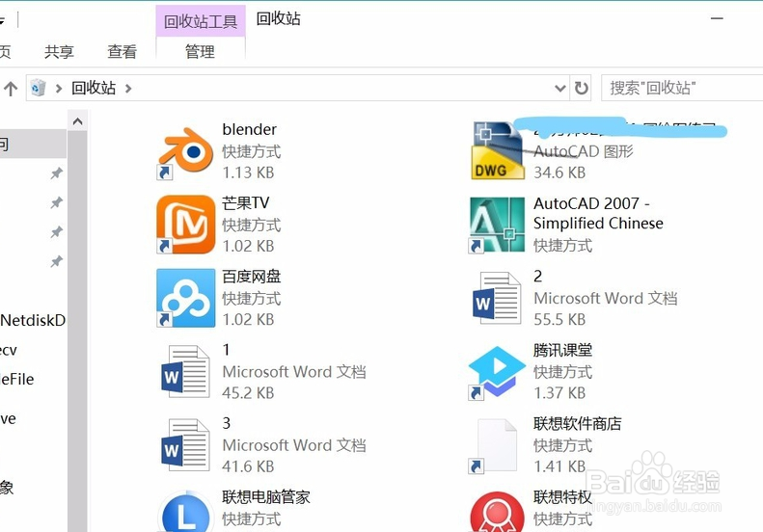Open the 管理 ribbon tab
763x532 pixels.
(x=200, y=51)
